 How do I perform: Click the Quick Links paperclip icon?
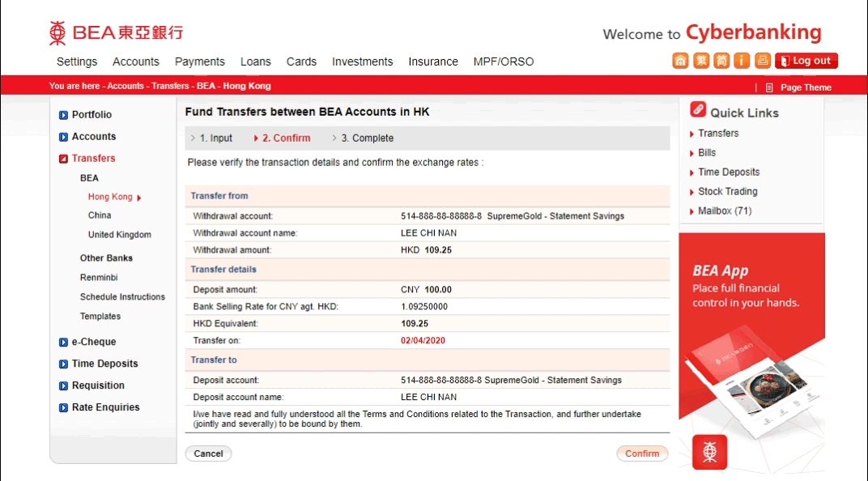(x=697, y=109)
